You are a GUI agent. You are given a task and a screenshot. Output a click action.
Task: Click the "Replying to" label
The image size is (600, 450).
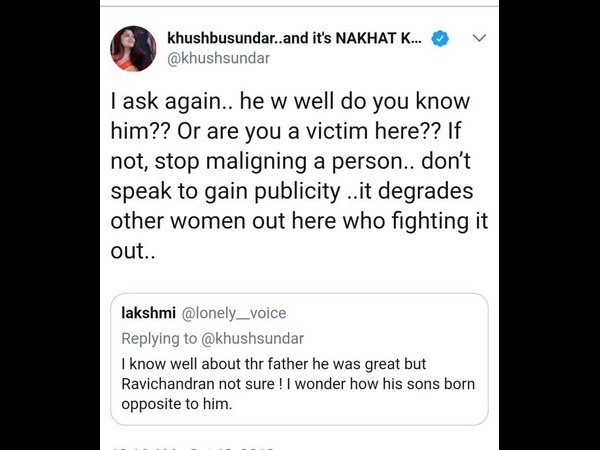tap(159, 338)
